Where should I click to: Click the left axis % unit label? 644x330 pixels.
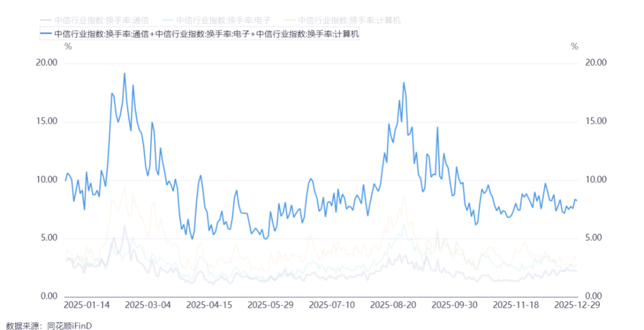(x=68, y=47)
